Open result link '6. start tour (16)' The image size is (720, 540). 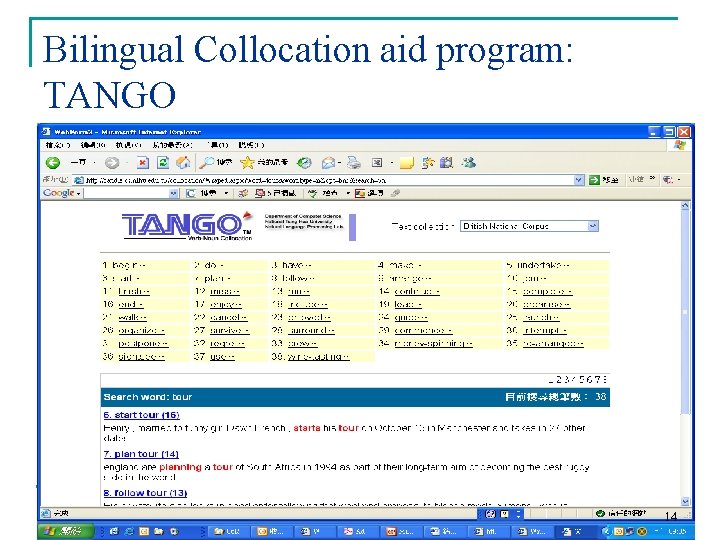point(141,415)
